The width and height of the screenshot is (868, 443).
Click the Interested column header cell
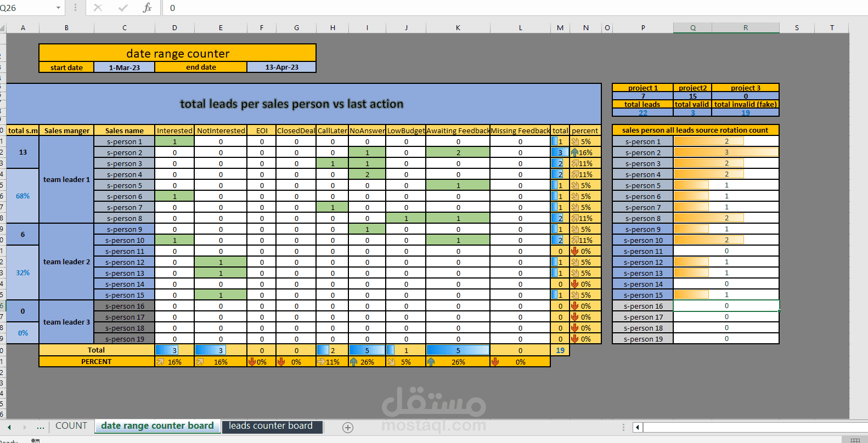tap(174, 130)
